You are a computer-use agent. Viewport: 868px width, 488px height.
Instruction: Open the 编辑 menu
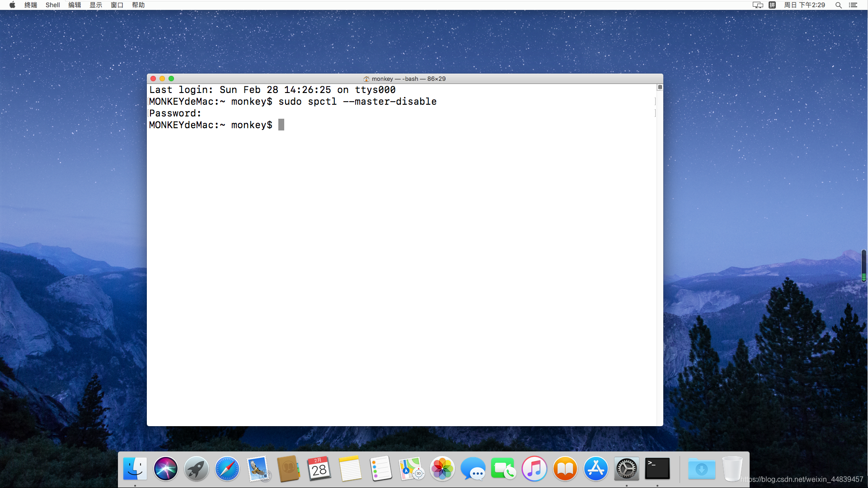[x=75, y=5]
